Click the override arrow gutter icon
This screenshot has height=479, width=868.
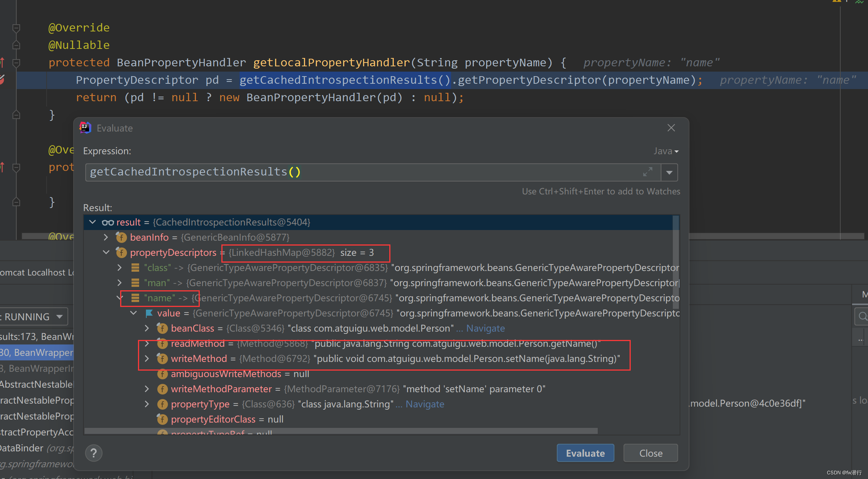tap(2, 62)
